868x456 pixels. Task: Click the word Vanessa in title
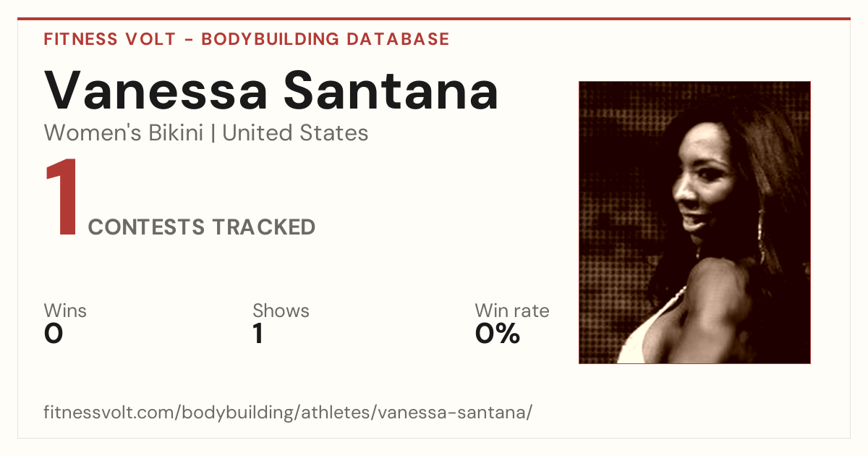[156, 90]
